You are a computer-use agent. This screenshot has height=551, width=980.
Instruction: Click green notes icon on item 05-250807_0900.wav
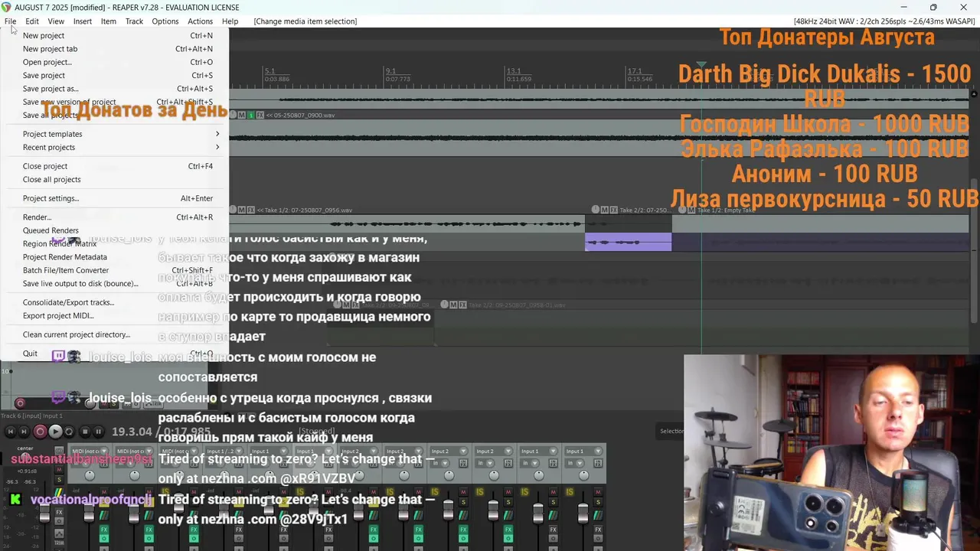click(x=251, y=115)
